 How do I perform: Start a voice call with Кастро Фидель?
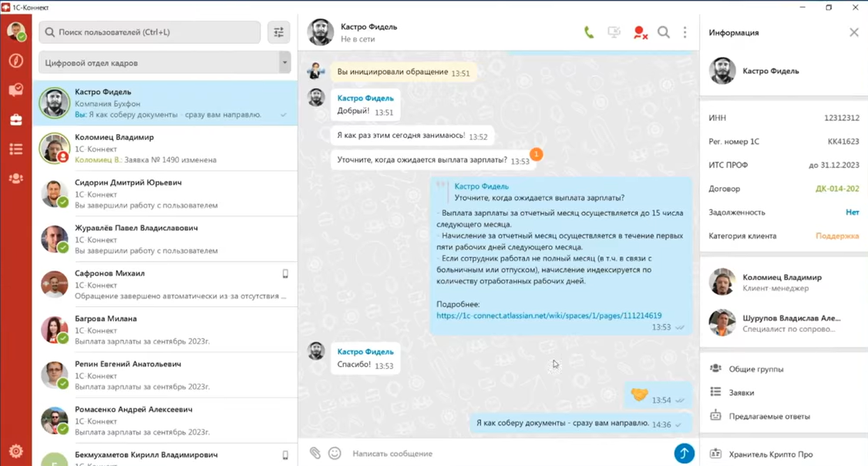pyautogui.click(x=588, y=33)
